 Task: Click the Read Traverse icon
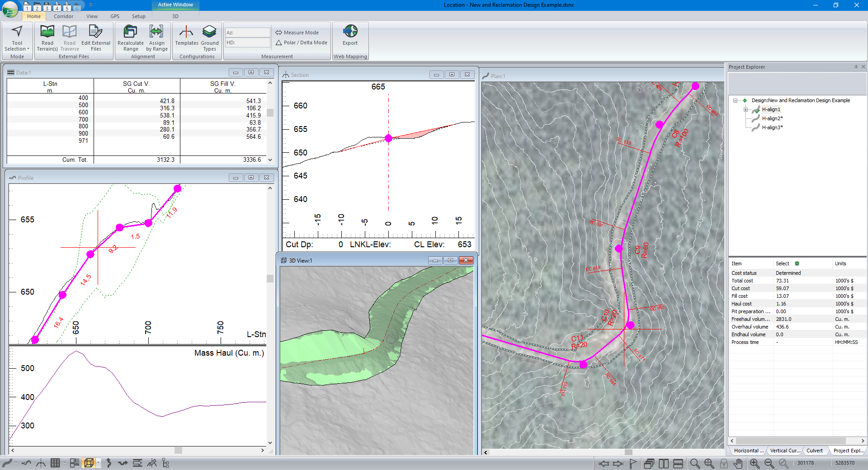click(x=69, y=39)
